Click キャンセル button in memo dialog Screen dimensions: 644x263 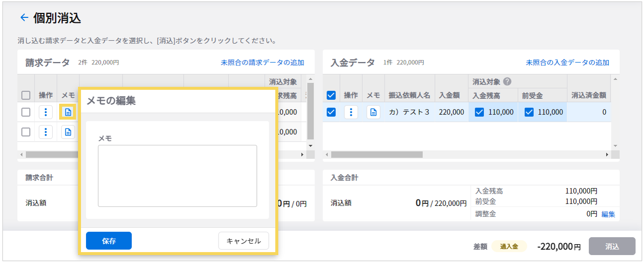coord(243,241)
